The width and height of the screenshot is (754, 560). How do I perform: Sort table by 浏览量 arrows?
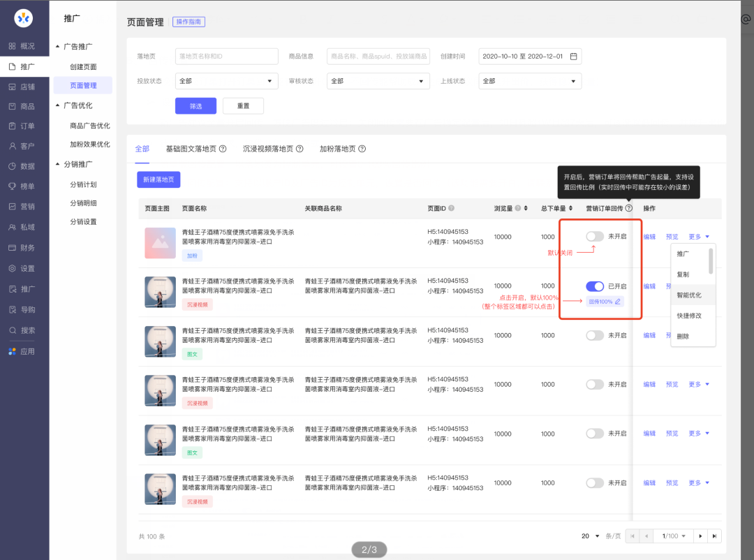pyautogui.click(x=526, y=208)
